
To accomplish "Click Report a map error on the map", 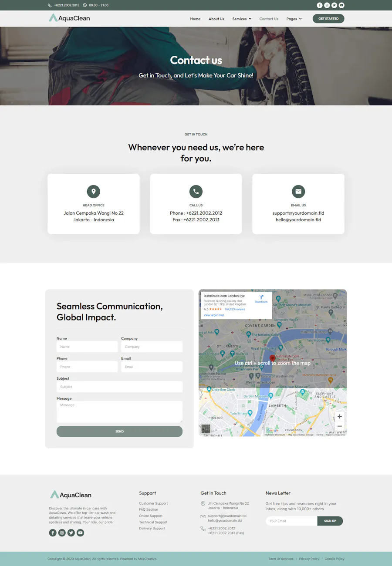I will (x=335, y=435).
